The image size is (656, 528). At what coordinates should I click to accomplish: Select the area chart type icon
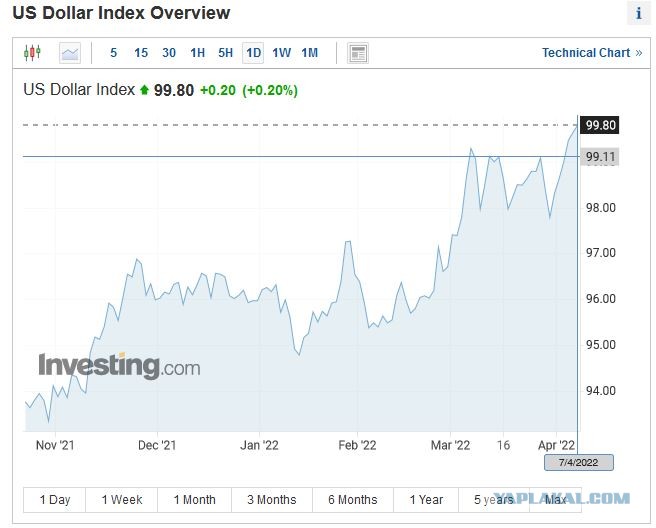pyautogui.click(x=70, y=53)
